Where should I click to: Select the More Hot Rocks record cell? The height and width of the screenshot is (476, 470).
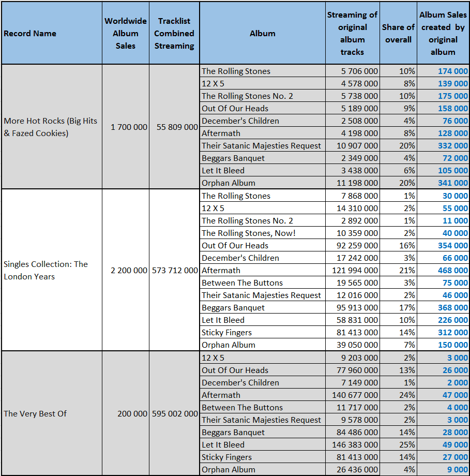pyautogui.click(x=52, y=127)
